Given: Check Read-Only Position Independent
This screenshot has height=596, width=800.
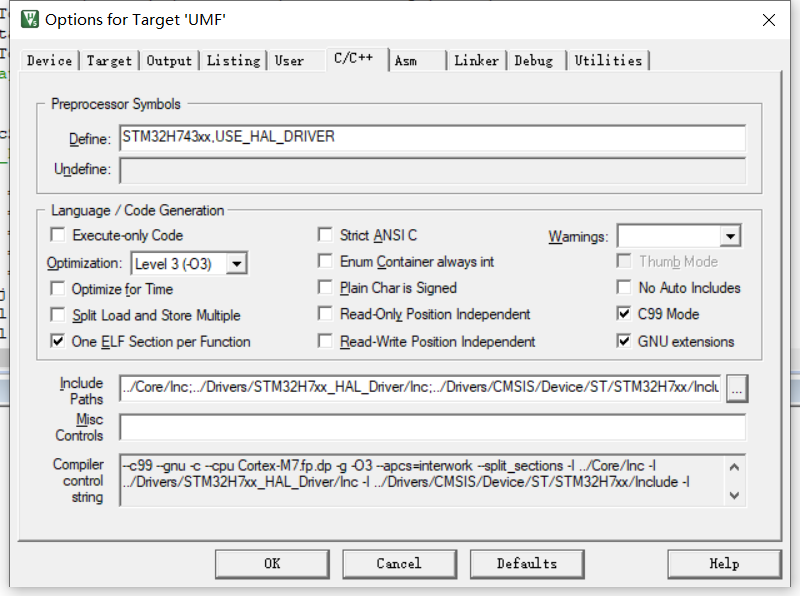Looking at the screenshot, I should point(325,313).
